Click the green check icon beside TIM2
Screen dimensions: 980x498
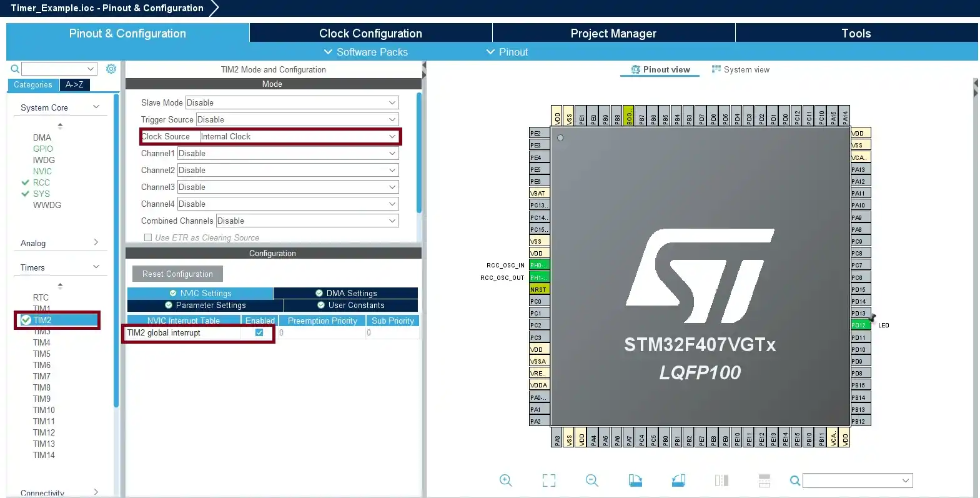[x=26, y=320]
